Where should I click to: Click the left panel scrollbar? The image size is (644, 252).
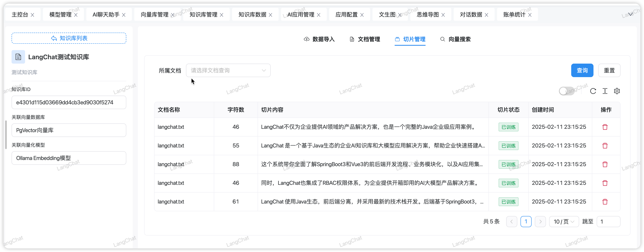pyautogui.click(x=6, y=135)
